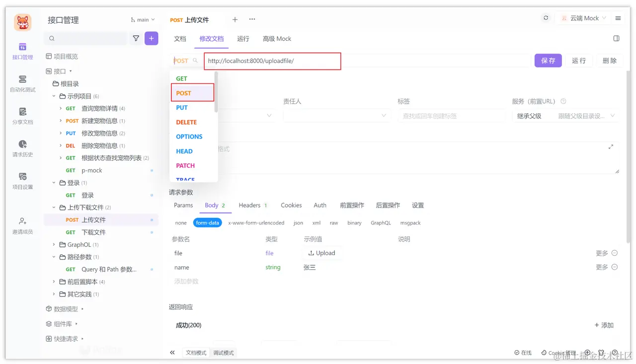Screen dimensions: 636x364
Task: Switch body type to json
Action: click(298, 222)
